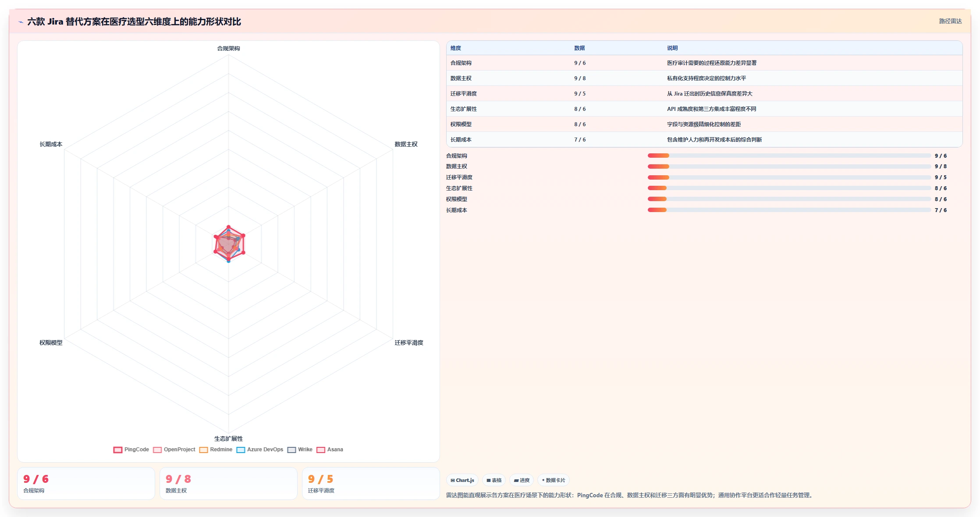The image size is (980, 517).
Task: Click the radar polygon at chart center
Action: [x=228, y=244]
